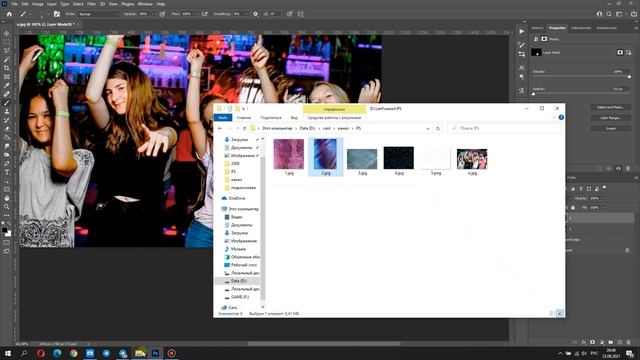The height and width of the screenshot is (360, 640).
Task: Adjust the Density slider handle in Properties
Action: click(x=629, y=76)
